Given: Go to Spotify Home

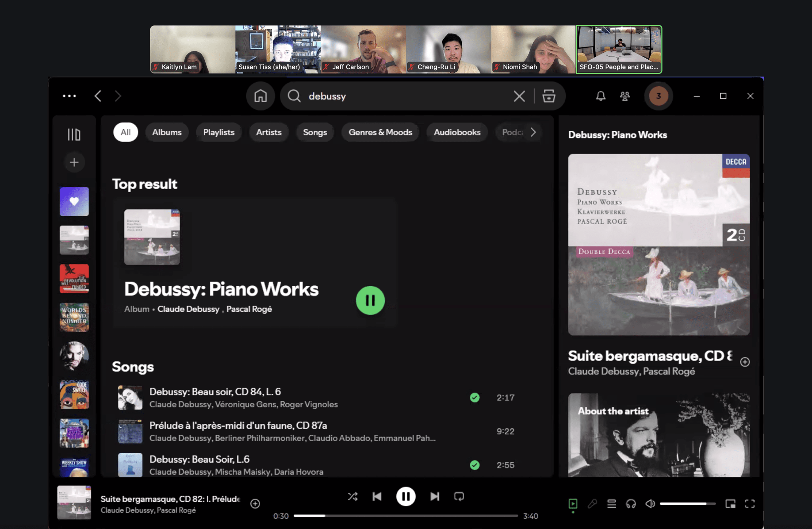Looking at the screenshot, I should (260, 96).
